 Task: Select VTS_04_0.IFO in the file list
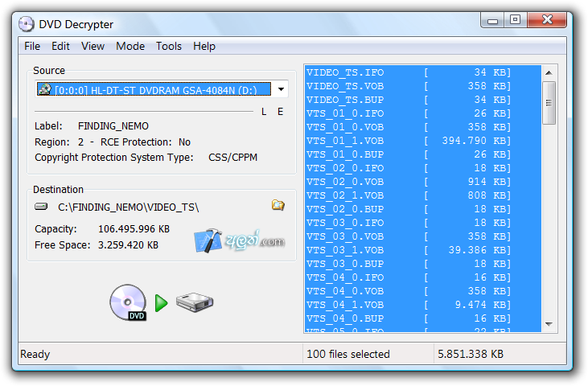click(423, 277)
